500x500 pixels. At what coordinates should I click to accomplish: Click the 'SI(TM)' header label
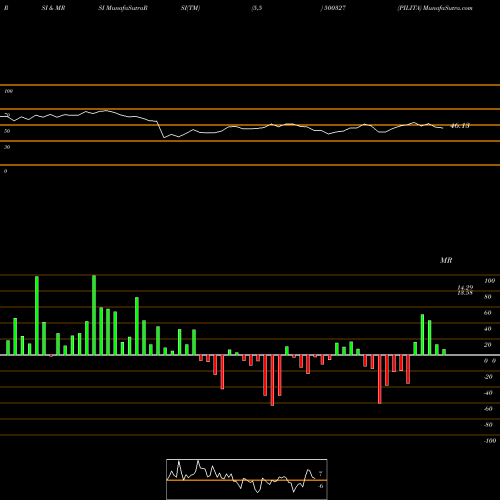[190, 8]
